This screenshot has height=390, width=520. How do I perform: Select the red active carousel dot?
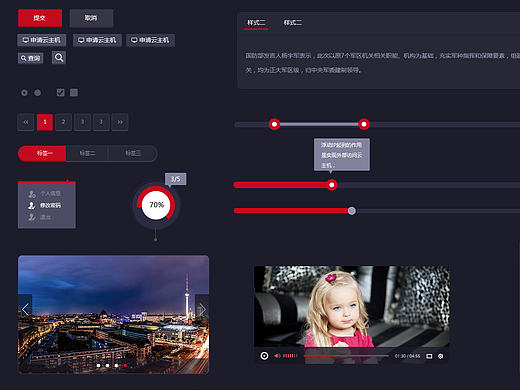pos(125,366)
